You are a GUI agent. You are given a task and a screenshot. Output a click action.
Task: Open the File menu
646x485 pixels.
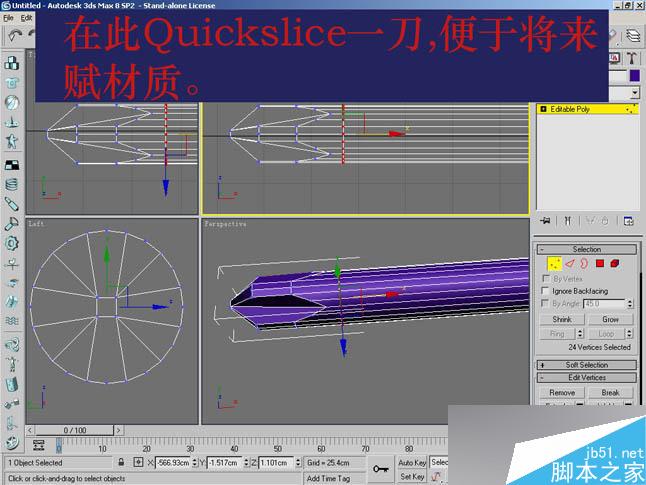tap(8, 18)
